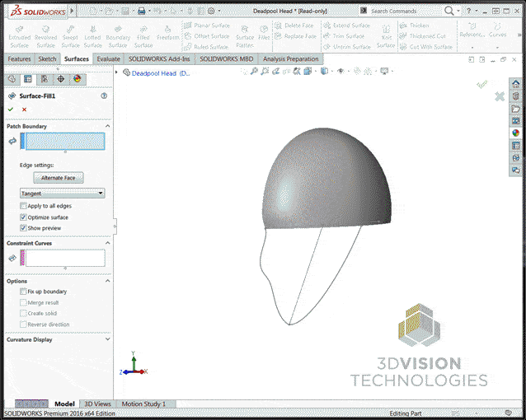Select the Fillet tool
Screen dimensions: 526x420
tap(264, 33)
